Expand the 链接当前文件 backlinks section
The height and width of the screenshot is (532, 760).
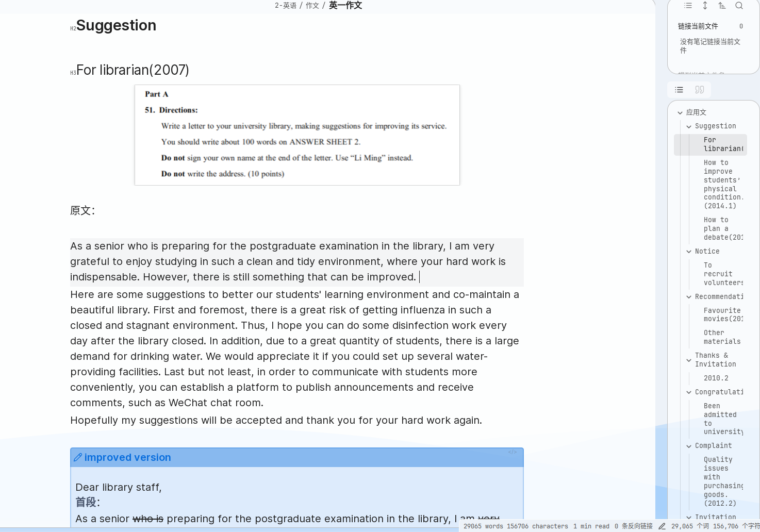point(698,26)
